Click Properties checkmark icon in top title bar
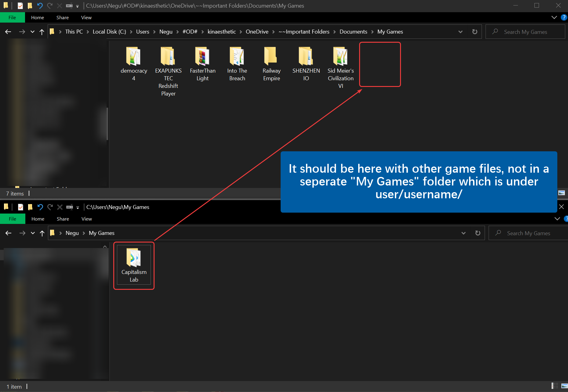 click(20, 5)
